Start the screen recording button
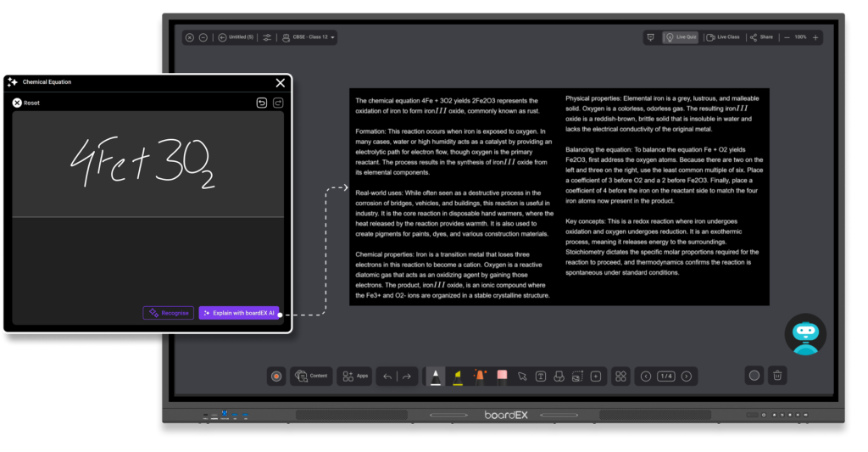Screen dimensions: 868x452 (x=275, y=377)
